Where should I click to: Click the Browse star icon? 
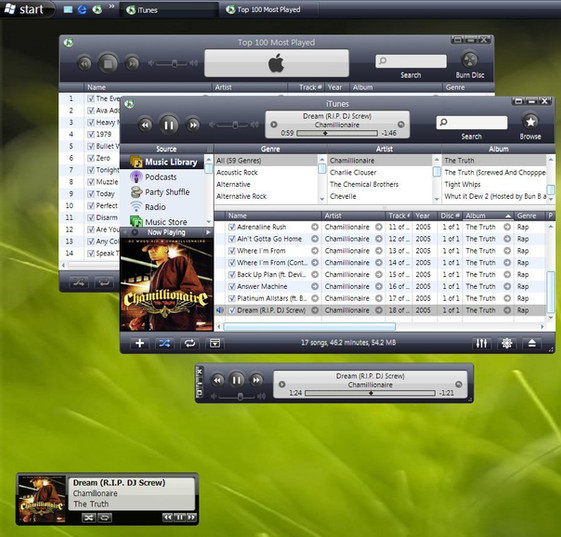(x=530, y=122)
